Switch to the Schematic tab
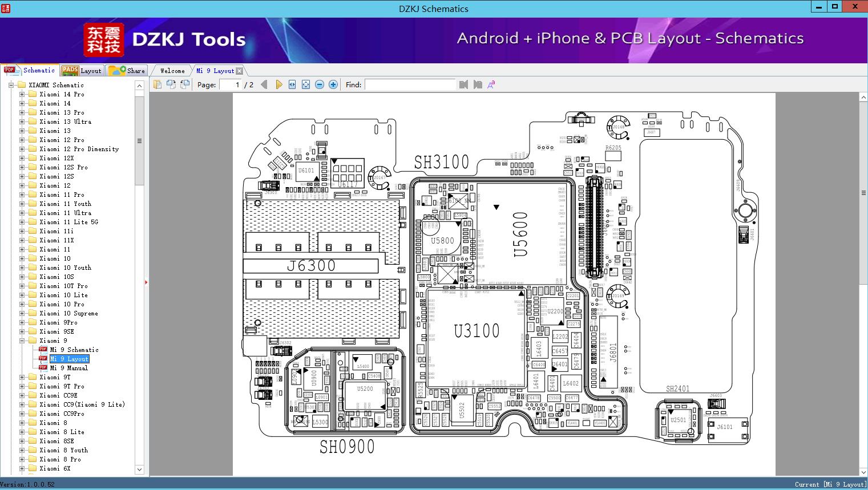The height and width of the screenshot is (490, 868). coord(30,70)
